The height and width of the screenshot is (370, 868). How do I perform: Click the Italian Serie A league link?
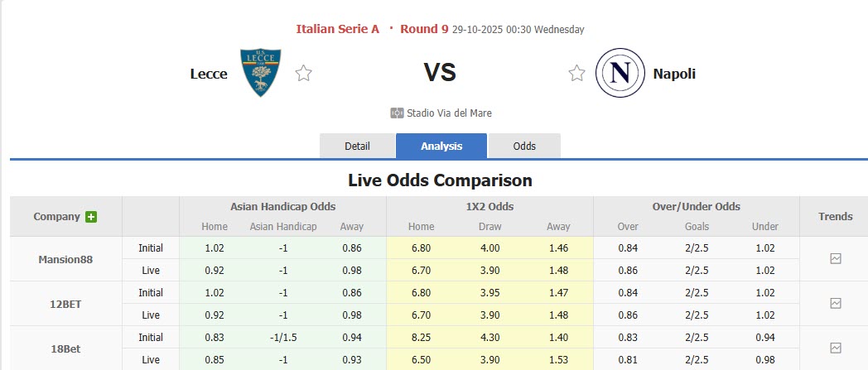tap(338, 29)
